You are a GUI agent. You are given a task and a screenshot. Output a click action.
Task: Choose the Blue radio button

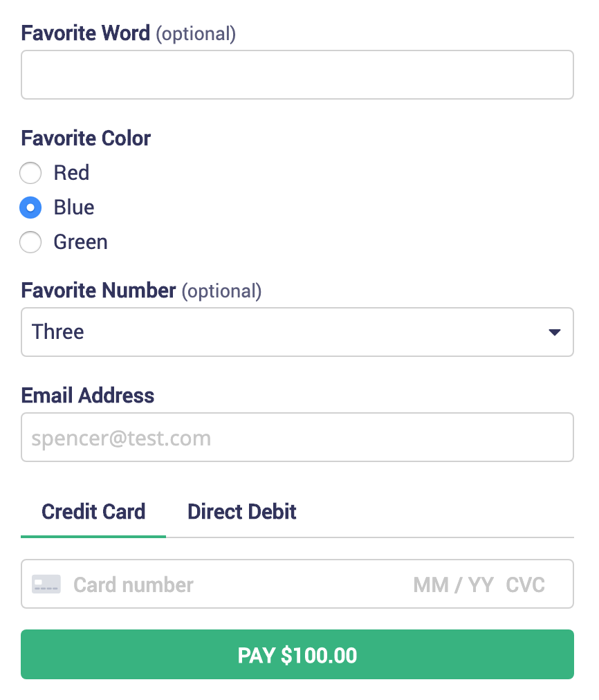[30, 208]
